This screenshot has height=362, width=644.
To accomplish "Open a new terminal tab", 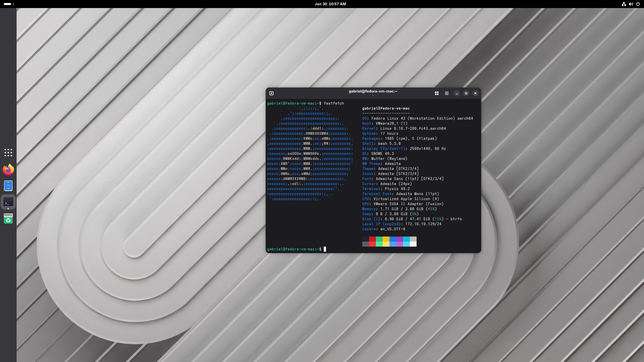I will 271,93.
